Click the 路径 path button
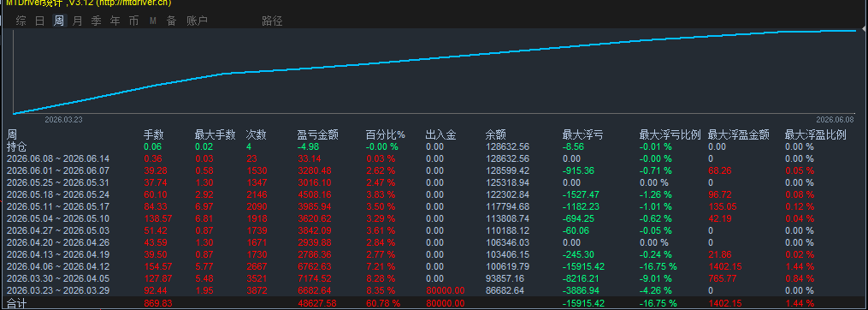This screenshot has height=310, width=868. tap(272, 21)
